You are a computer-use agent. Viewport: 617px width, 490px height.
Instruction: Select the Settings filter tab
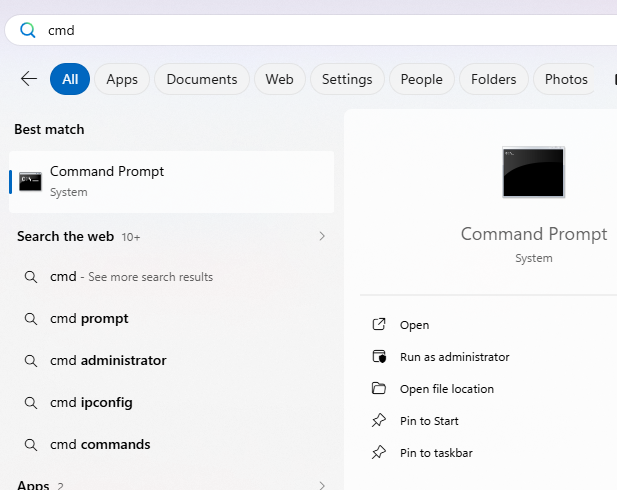pos(347,79)
